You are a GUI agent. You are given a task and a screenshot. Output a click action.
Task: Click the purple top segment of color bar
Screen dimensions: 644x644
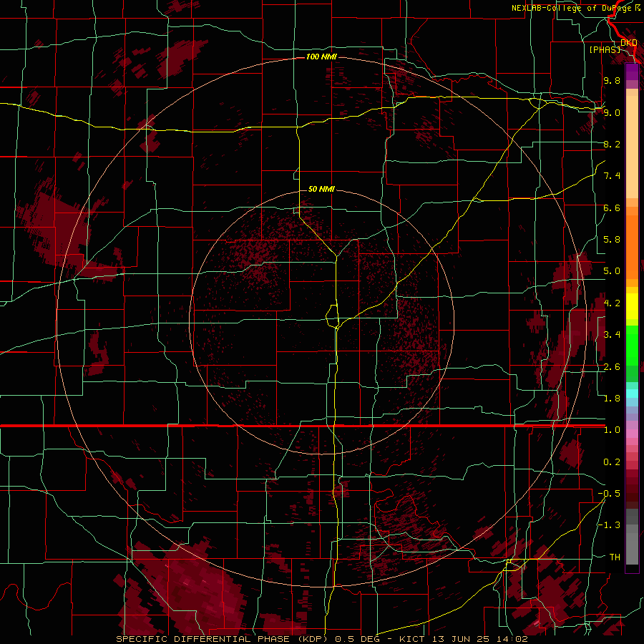click(632, 72)
